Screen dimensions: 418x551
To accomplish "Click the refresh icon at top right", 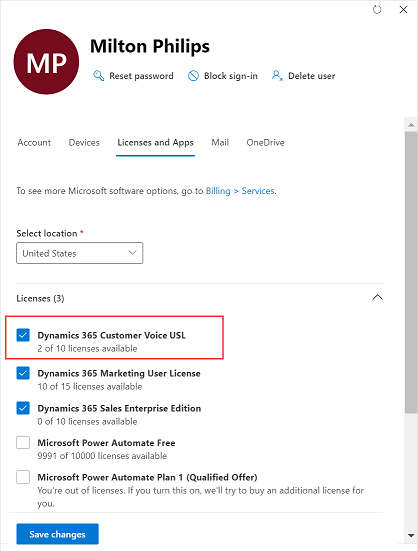I will click(x=377, y=9).
